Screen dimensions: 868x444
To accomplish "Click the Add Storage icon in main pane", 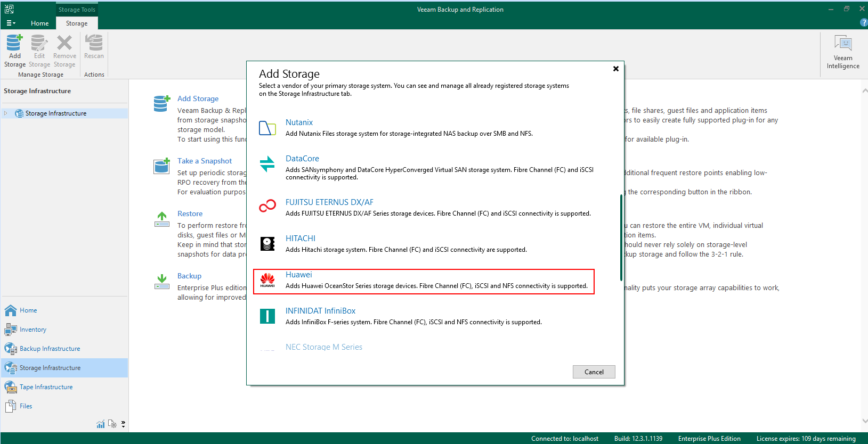I will pyautogui.click(x=161, y=103).
